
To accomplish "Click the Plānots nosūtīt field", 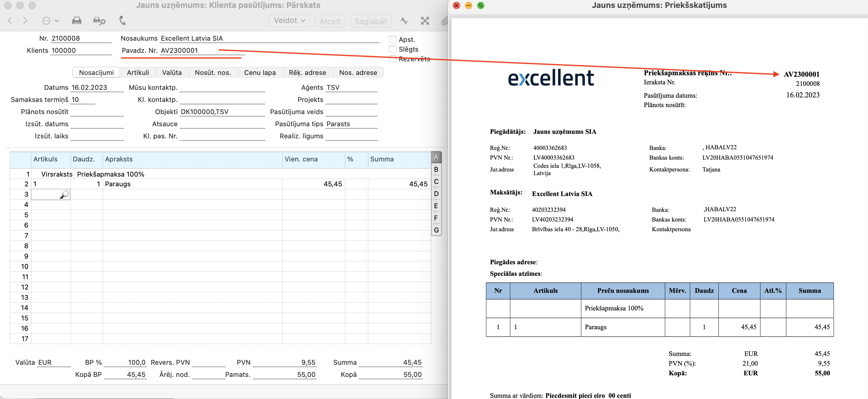I will point(97,112).
